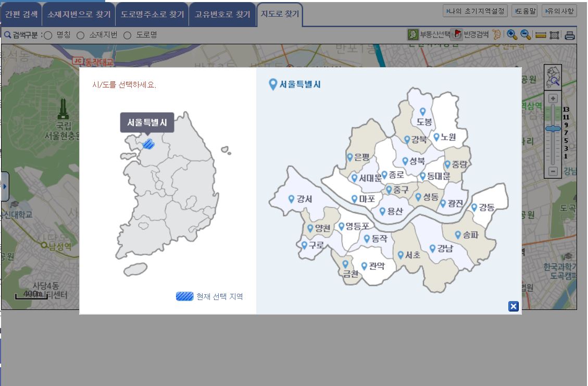Select the zoom-out magnifier tool
Screen dimensions: 588x386
click(x=526, y=34)
